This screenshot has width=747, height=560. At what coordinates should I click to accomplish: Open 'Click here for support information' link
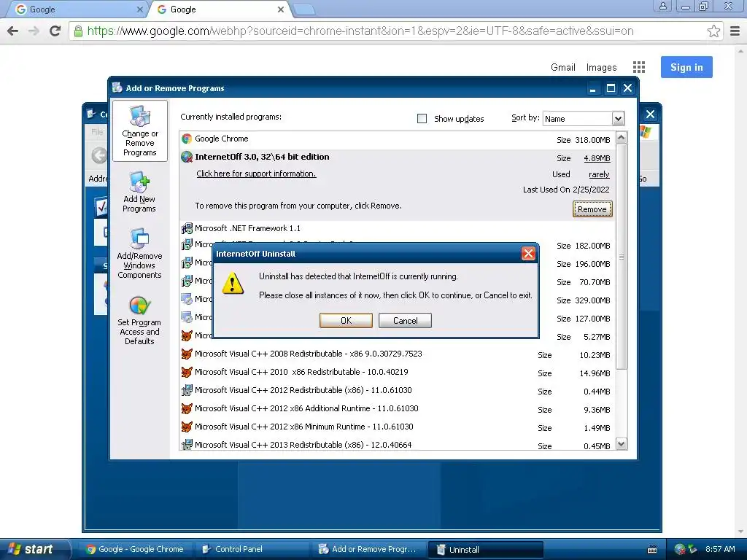click(256, 174)
